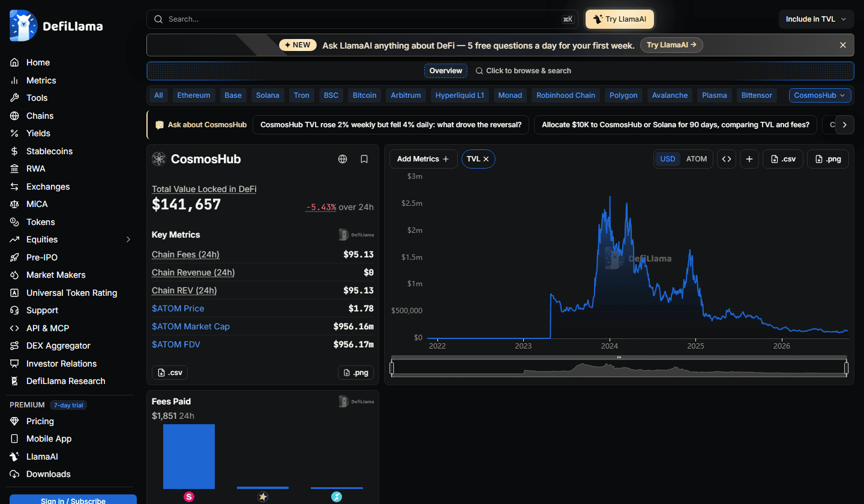The width and height of the screenshot is (864, 504).
Task: Open the $ATOM Price link
Action: coord(178,308)
